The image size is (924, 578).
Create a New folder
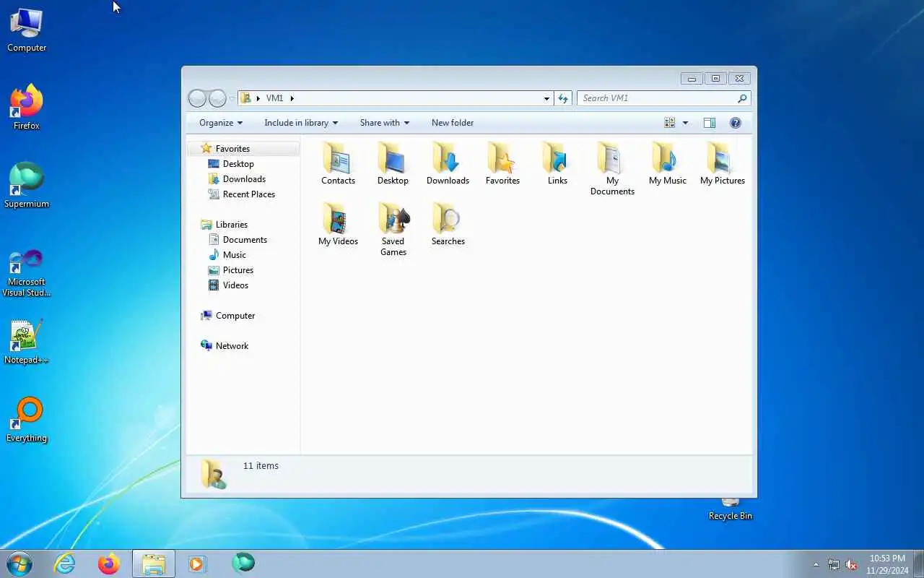tap(453, 123)
